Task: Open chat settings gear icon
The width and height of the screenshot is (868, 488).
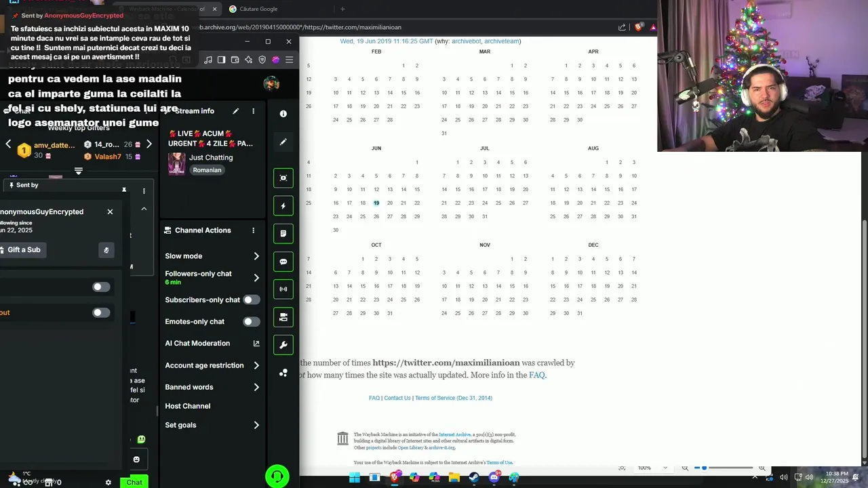Action: (x=108, y=483)
